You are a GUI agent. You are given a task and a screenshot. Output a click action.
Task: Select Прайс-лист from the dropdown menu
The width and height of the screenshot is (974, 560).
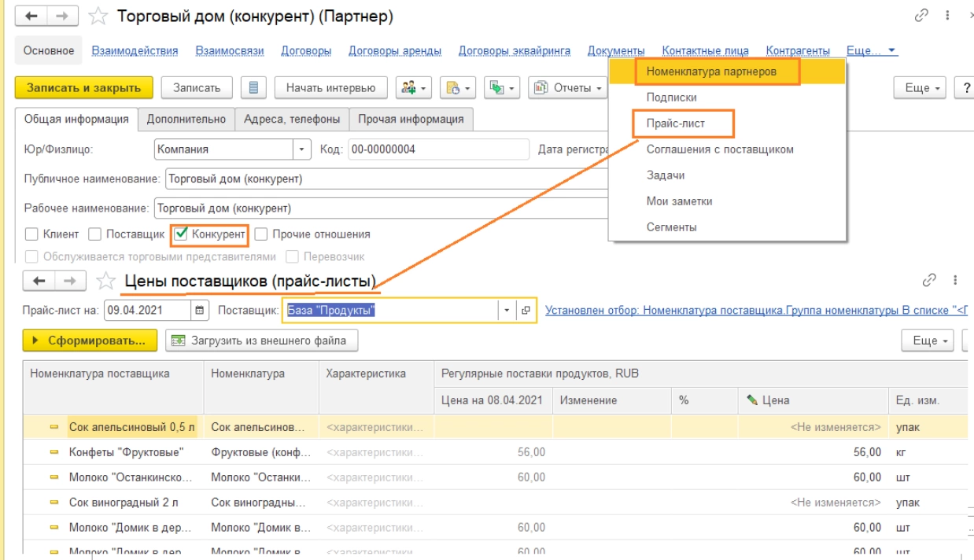pos(674,123)
